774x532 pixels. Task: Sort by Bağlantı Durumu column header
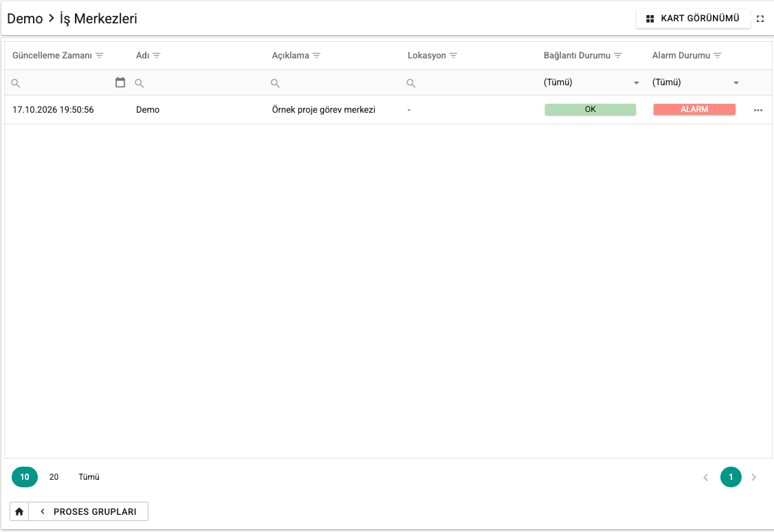pos(577,56)
